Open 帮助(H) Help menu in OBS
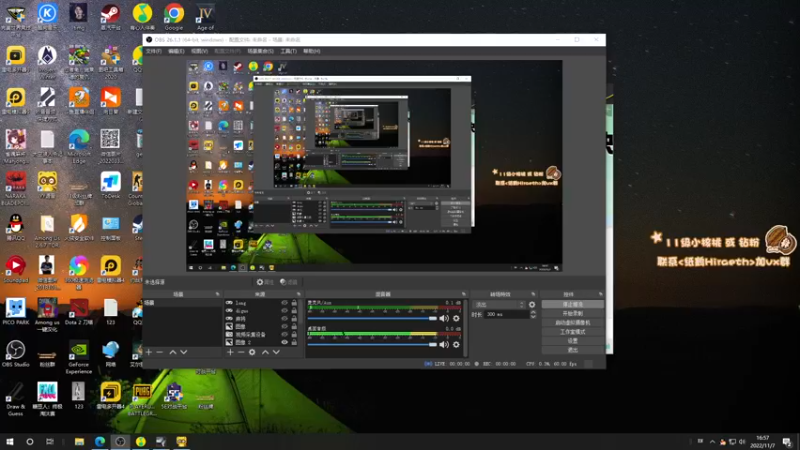 pyautogui.click(x=312, y=51)
